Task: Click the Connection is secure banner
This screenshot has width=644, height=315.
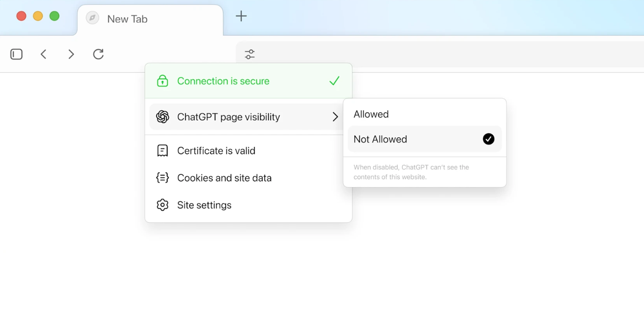Action: tap(223, 81)
